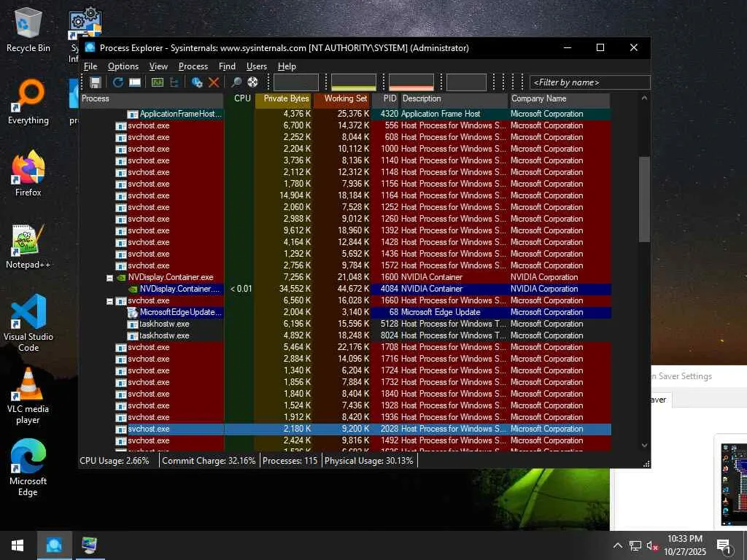Select svchost.exe row with PID 1492
This screenshot has height=560, width=747.
point(345,441)
